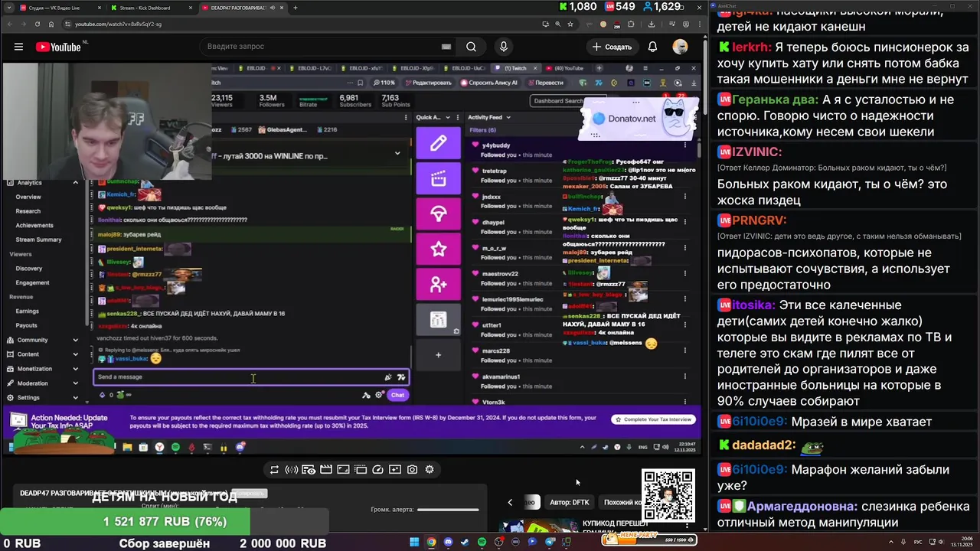The width and height of the screenshot is (980, 551).
Task: Click the broadcast signal icon in stream toolbar
Action: (x=291, y=470)
